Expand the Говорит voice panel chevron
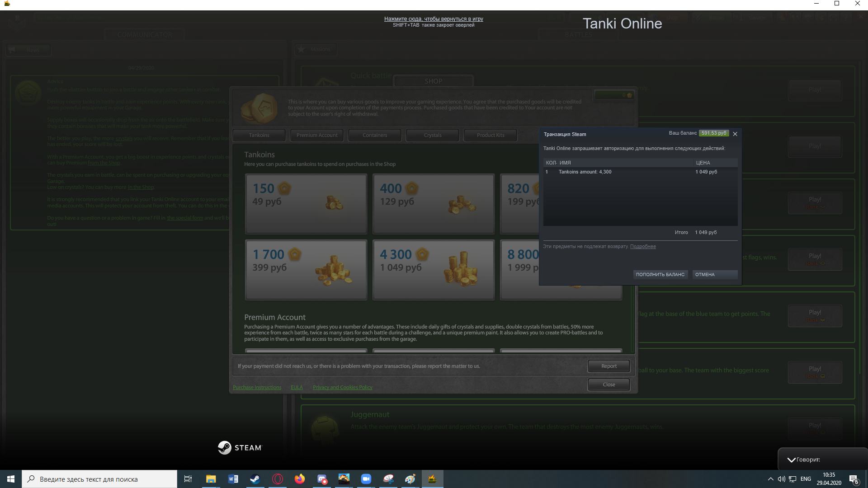 tap(791, 460)
